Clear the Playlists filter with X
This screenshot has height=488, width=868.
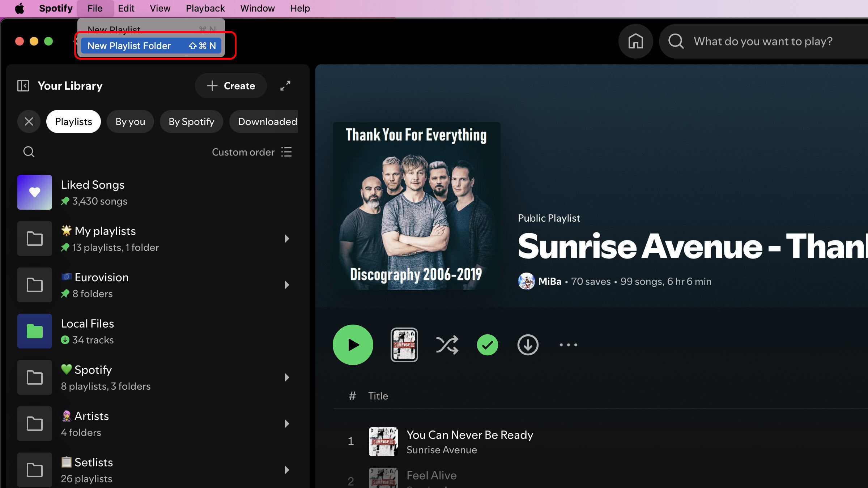click(29, 121)
